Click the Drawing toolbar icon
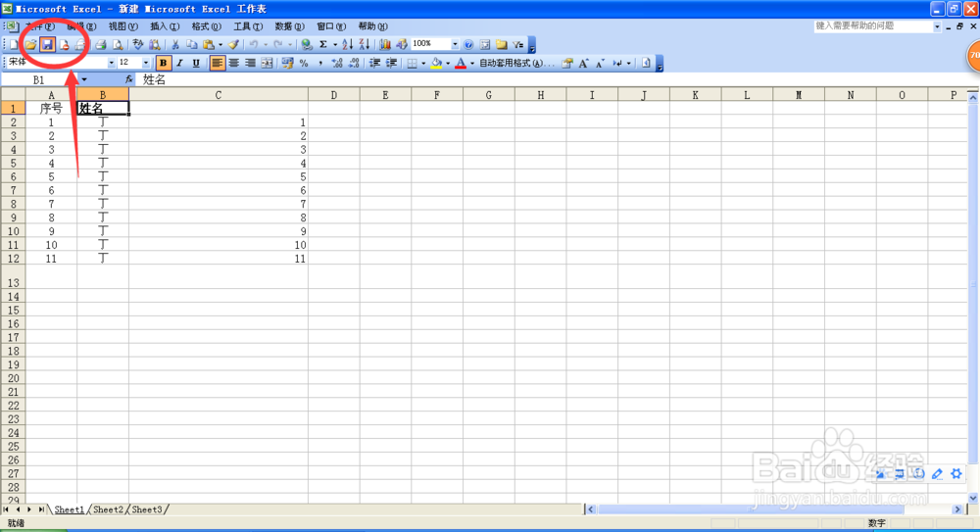Image resolution: width=980 pixels, height=532 pixels. [401, 44]
